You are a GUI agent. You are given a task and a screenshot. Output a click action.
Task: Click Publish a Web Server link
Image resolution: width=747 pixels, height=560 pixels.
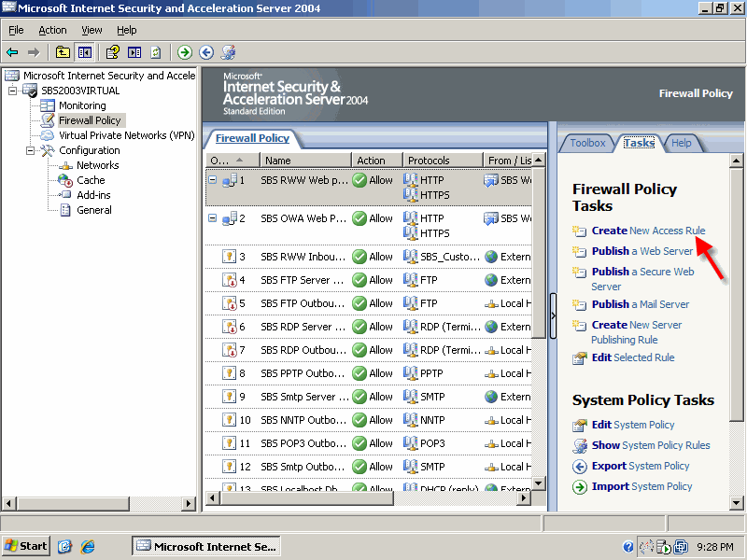641,251
